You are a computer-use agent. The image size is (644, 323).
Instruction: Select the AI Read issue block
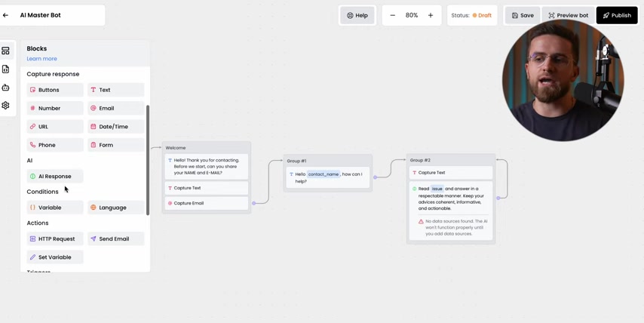point(451,211)
